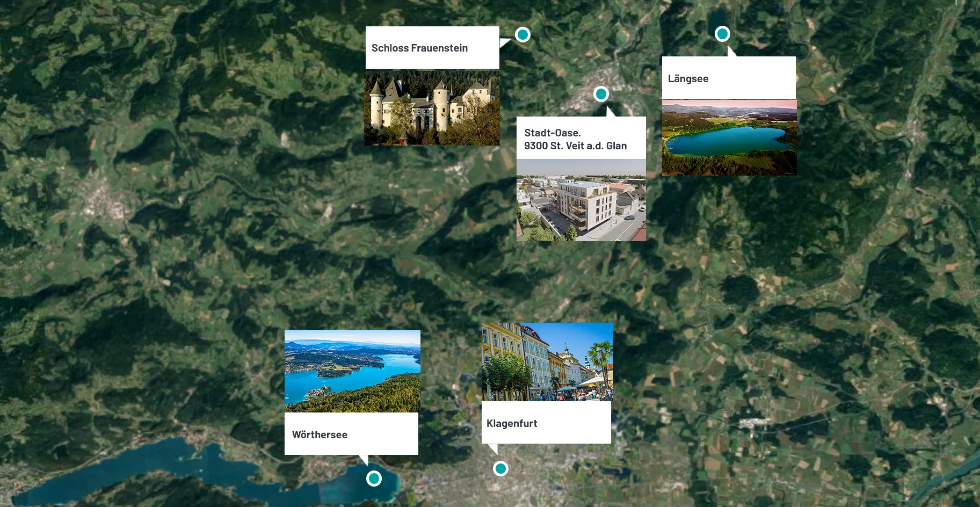Select the Stadt-Oase St. Veit map marker

[x=601, y=93]
